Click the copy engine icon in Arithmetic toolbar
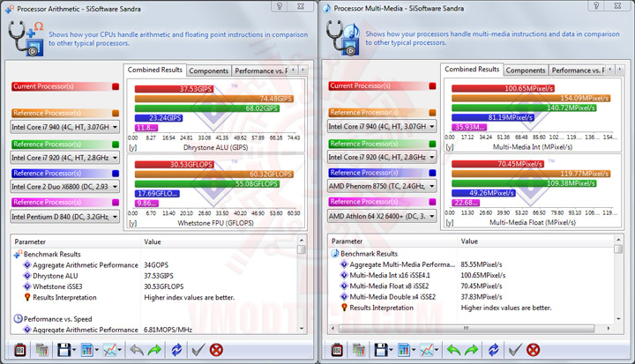Image resolution: width=635 pixels, height=364 pixels. point(41,350)
